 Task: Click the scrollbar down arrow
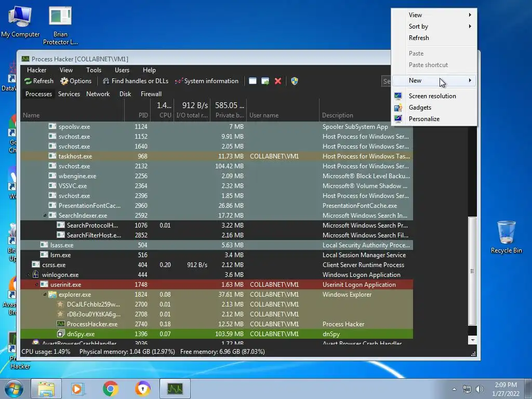(472, 340)
